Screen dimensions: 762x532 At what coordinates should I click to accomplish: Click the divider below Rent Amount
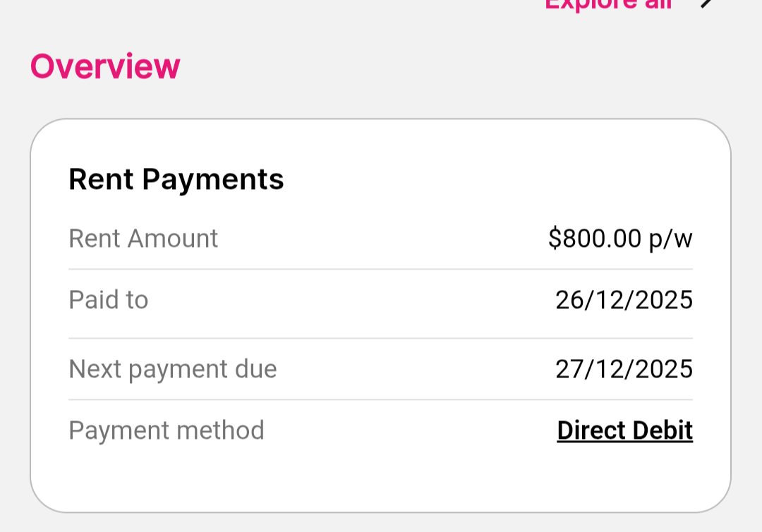pos(381,269)
